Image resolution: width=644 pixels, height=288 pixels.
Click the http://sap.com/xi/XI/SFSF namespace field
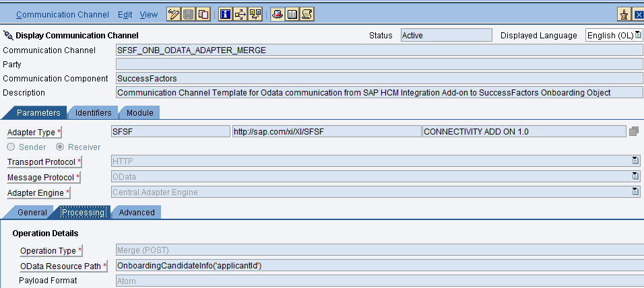click(x=327, y=131)
